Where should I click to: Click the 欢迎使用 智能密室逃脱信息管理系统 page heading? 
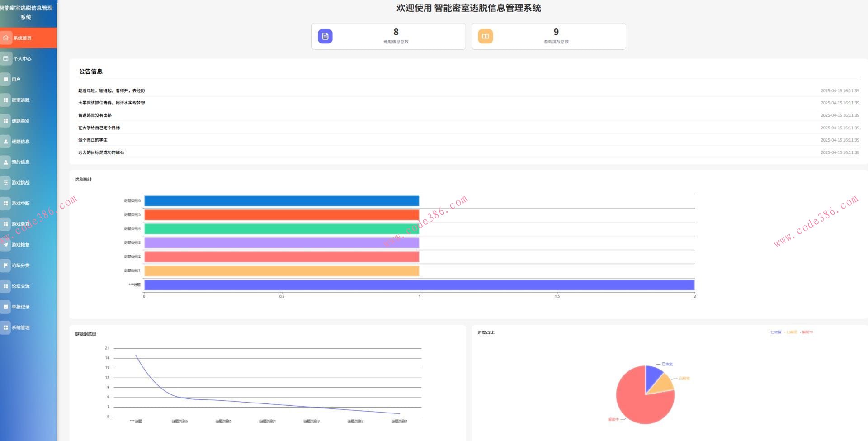point(469,8)
